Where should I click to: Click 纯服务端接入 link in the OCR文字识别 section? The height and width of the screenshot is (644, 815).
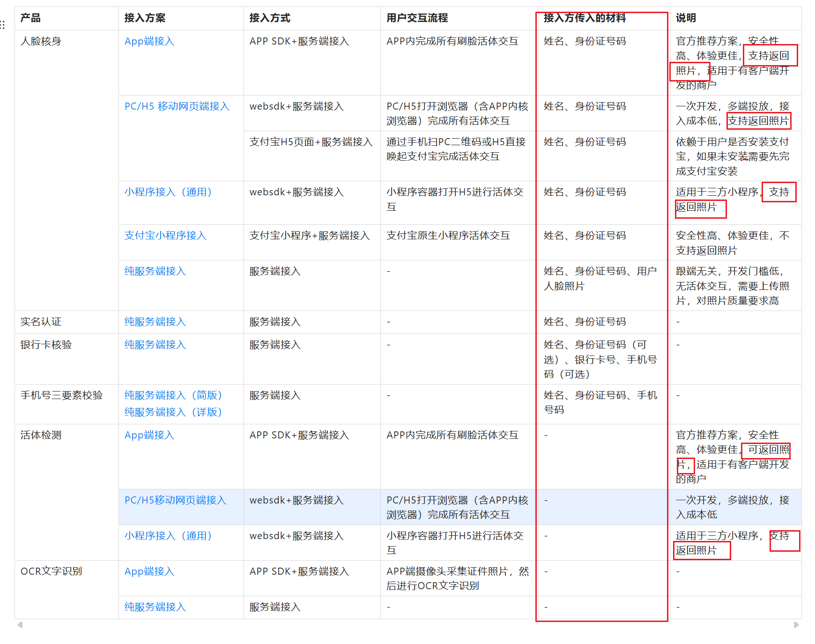click(x=155, y=607)
